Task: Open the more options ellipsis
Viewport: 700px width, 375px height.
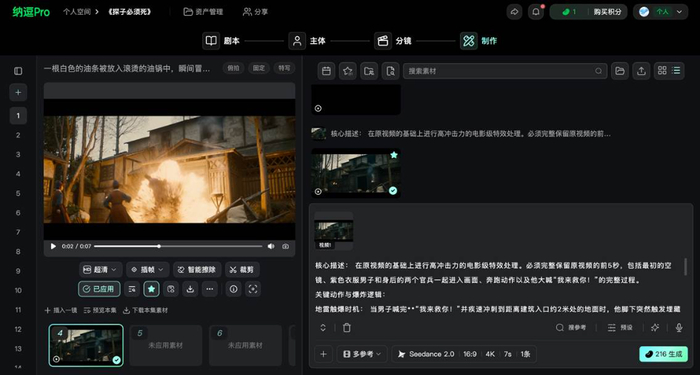Action: coord(210,289)
